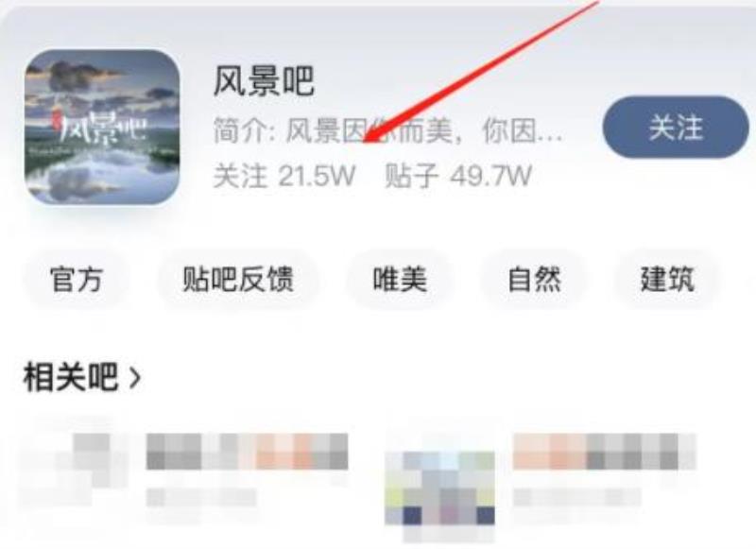This screenshot has height=549, width=756.
Task: Open the first related forum's blurred subtitle
Action: click(x=201, y=497)
